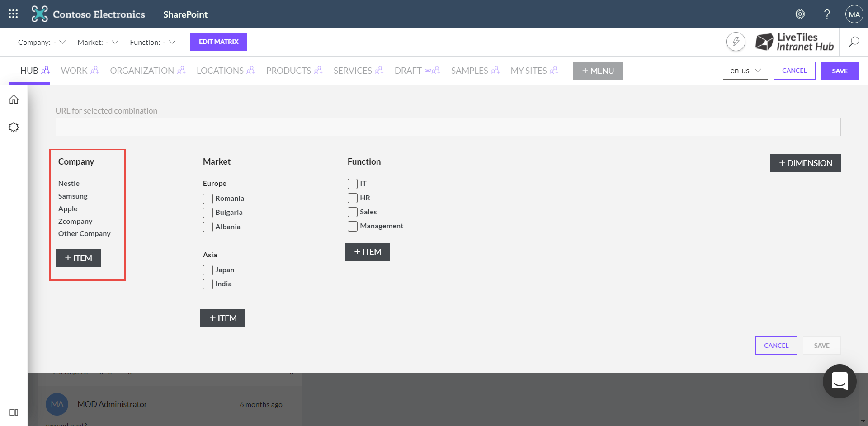This screenshot has height=426, width=868.
Task: Check the India checkbox
Action: click(208, 284)
